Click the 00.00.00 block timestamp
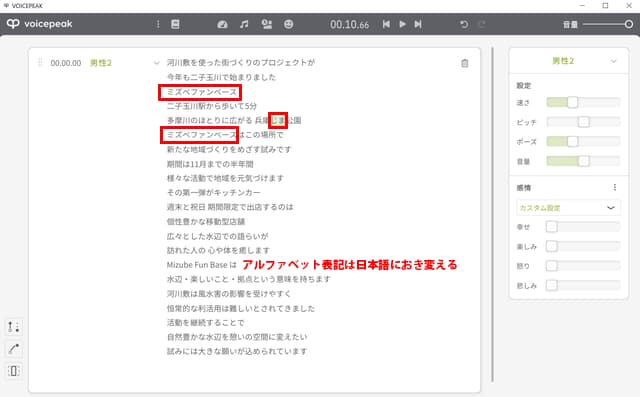Viewport: 640px width, 397px height. tap(66, 63)
